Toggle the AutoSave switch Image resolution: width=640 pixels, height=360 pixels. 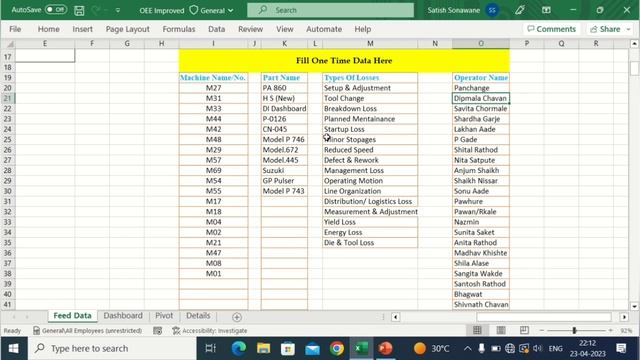pos(56,9)
